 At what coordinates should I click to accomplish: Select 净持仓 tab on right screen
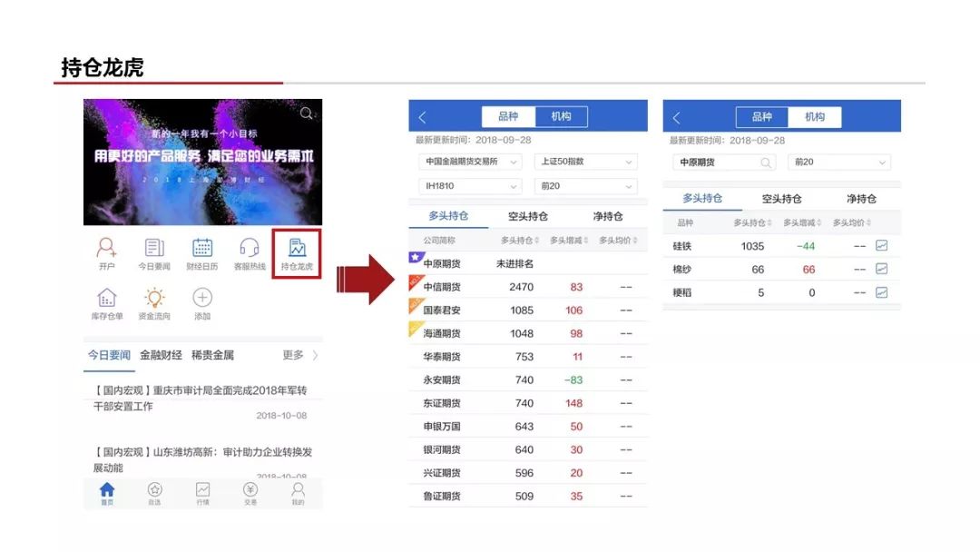[861, 198]
